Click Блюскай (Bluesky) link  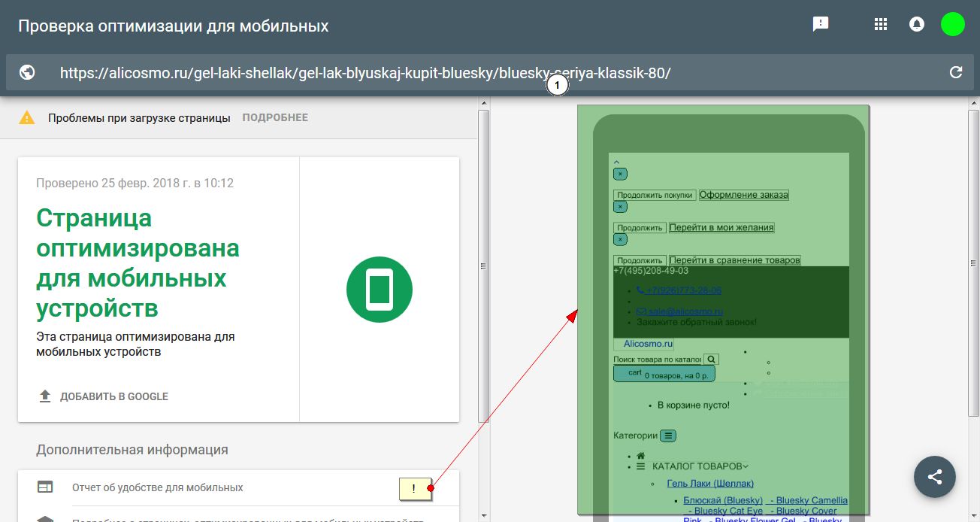[x=723, y=500]
